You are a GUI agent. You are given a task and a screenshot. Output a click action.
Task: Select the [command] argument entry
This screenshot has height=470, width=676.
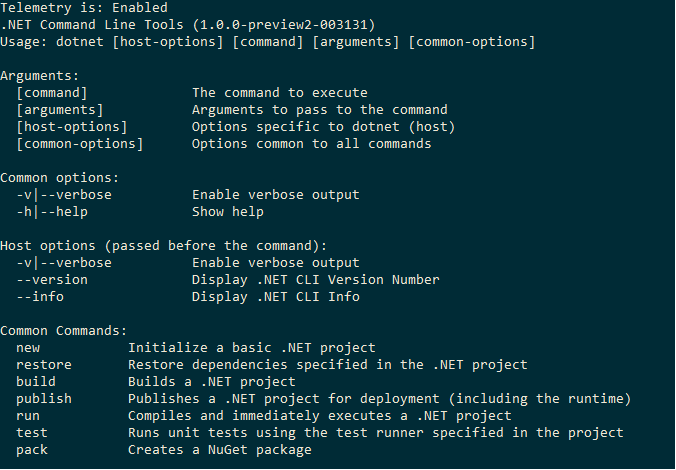click(52, 93)
